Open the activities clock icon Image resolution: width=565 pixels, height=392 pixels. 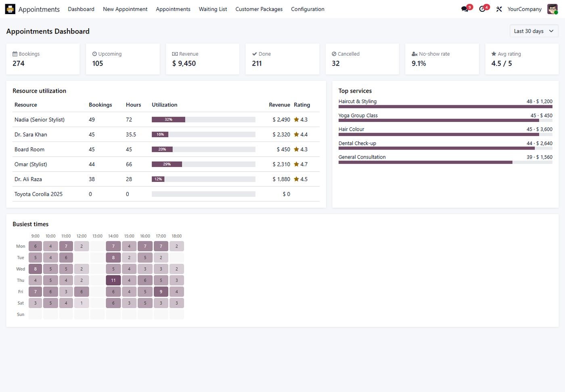[482, 9]
